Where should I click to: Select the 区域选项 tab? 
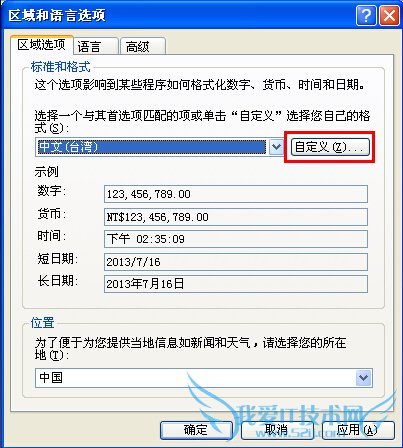pos(42,45)
